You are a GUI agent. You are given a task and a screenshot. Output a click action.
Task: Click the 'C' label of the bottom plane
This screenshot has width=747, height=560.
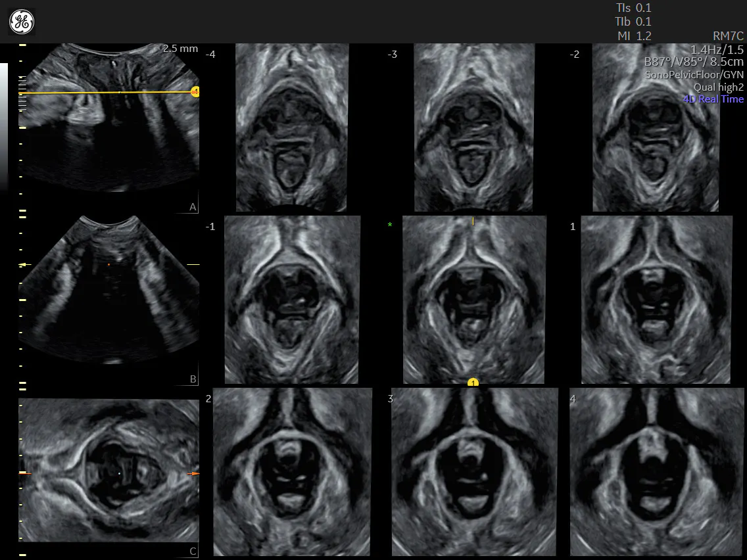point(193,551)
